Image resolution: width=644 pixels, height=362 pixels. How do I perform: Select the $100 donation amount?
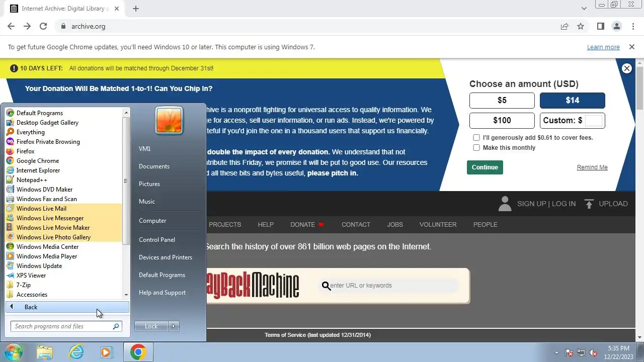point(502,121)
